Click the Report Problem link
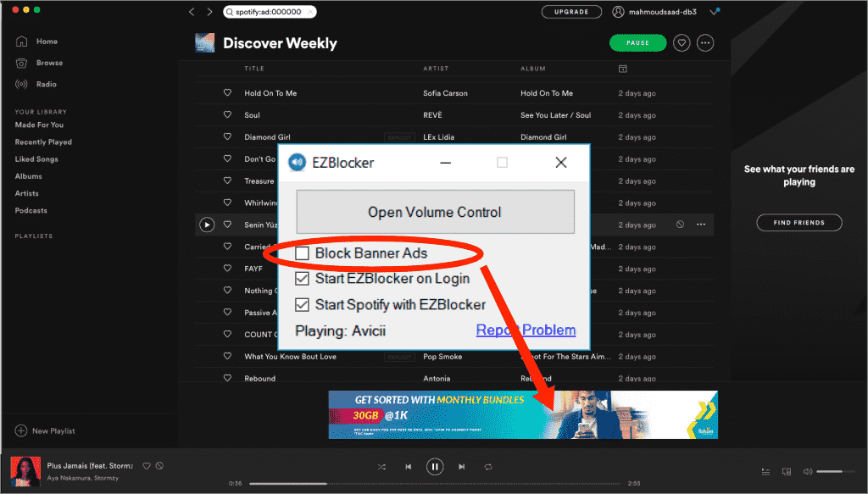 [526, 330]
